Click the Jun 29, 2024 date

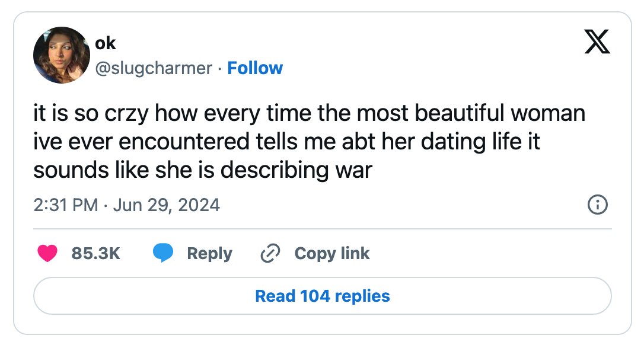(x=167, y=205)
